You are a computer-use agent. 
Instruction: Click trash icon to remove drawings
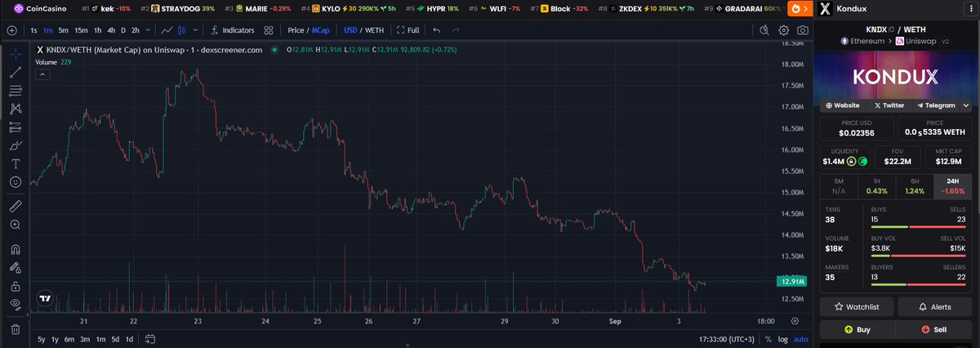pos(15,329)
